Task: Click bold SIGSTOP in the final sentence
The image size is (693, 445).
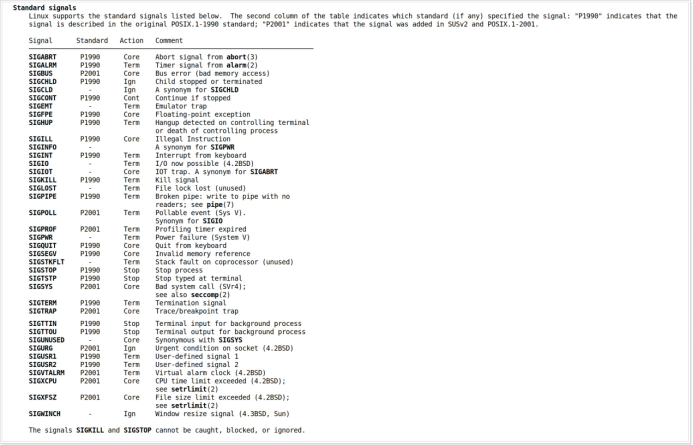Action: pyautogui.click(x=137, y=430)
